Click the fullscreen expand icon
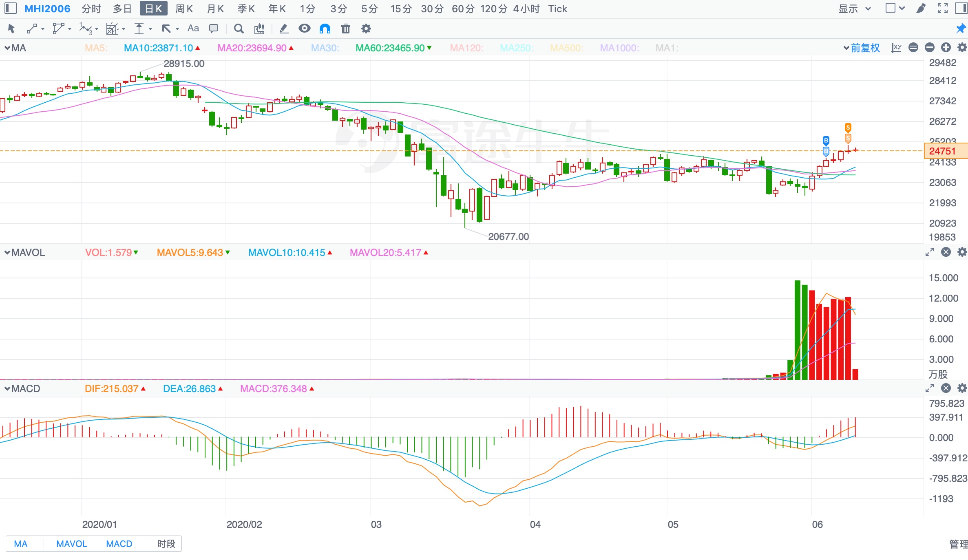The width and height of the screenshot is (968, 560). (942, 9)
